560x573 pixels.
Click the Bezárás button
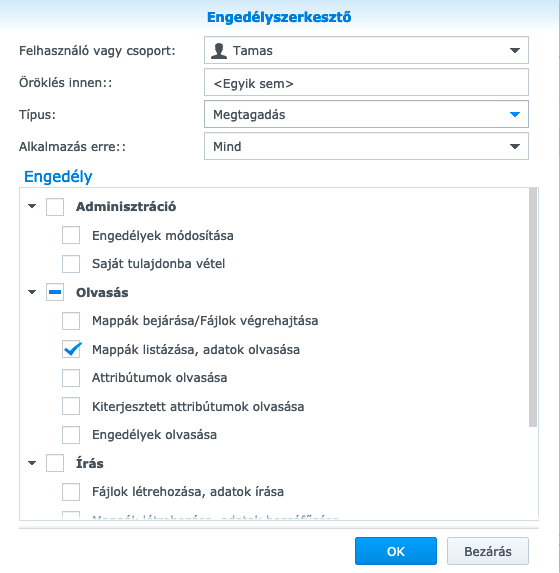(x=488, y=551)
